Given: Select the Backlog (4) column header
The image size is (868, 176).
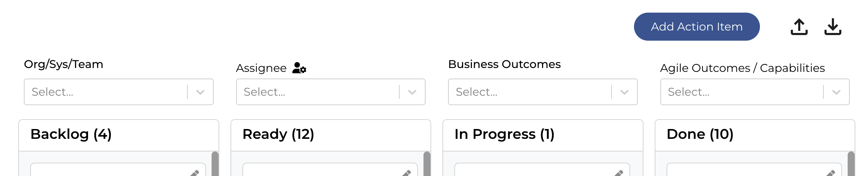Looking at the screenshot, I should (71, 134).
